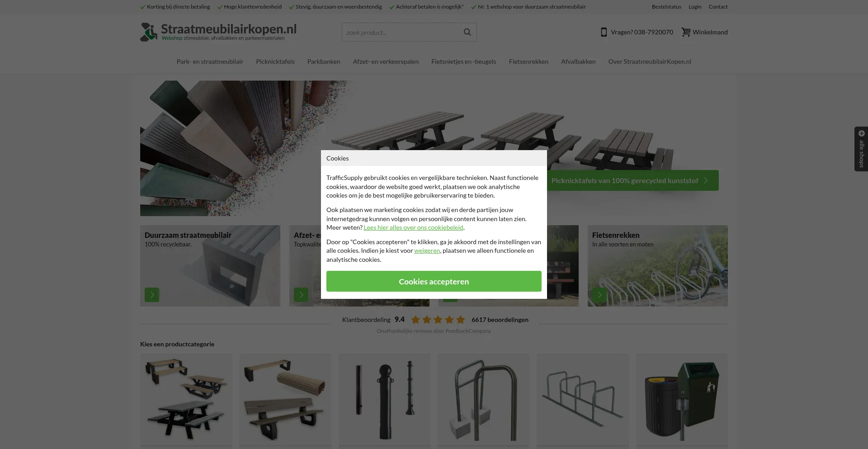Click green arrow on Afzet tile
The height and width of the screenshot is (449, 868).
coord(301,295)
